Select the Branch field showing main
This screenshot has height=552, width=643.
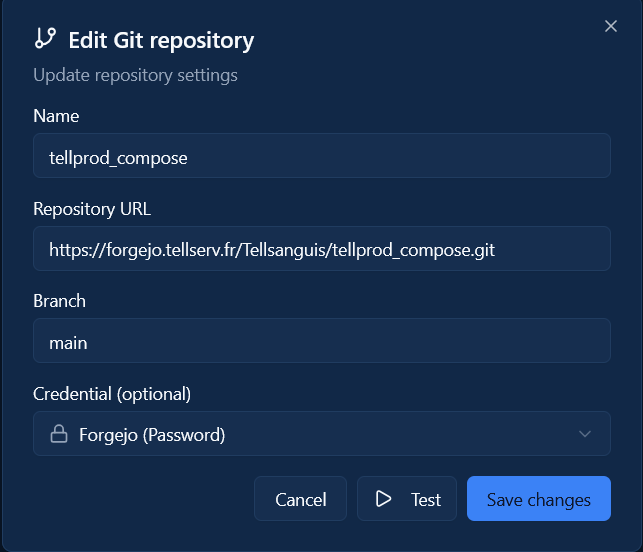[x=321, y=341]
